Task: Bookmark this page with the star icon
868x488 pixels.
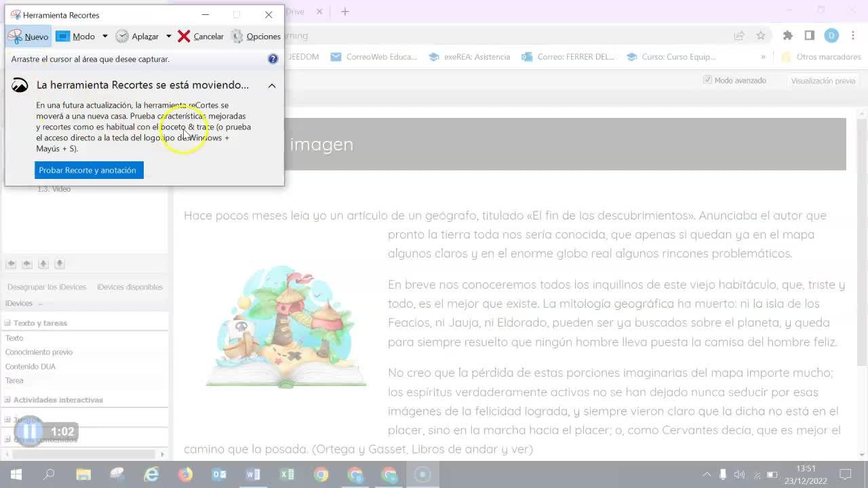Action: [761, 36]
